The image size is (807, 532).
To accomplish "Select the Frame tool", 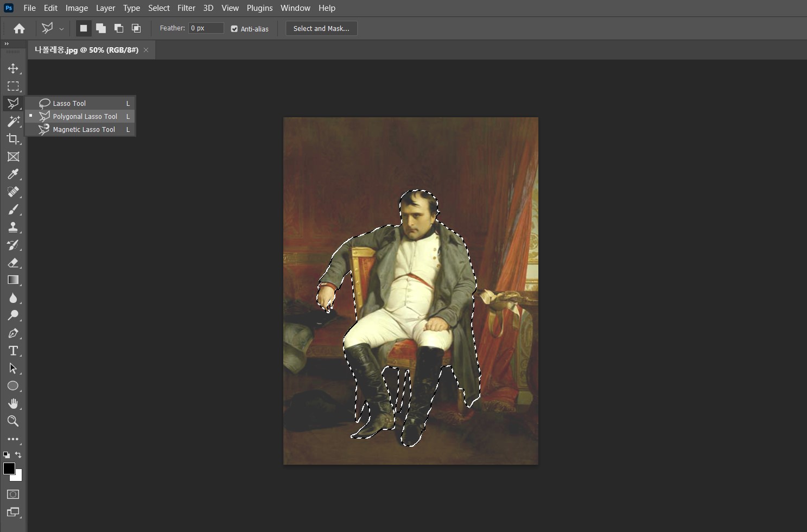I will 13,157.
